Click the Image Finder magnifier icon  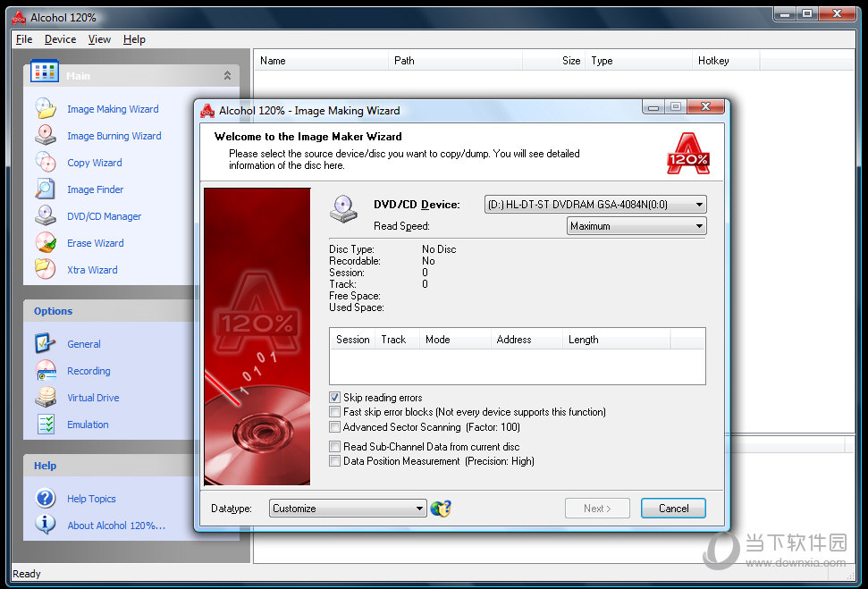(46, 189)
